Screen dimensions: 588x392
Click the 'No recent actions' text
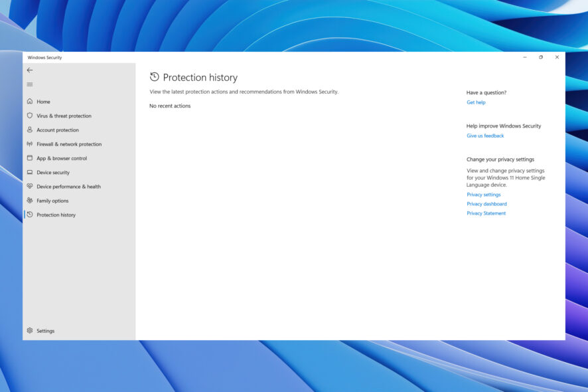coord(170,106)
